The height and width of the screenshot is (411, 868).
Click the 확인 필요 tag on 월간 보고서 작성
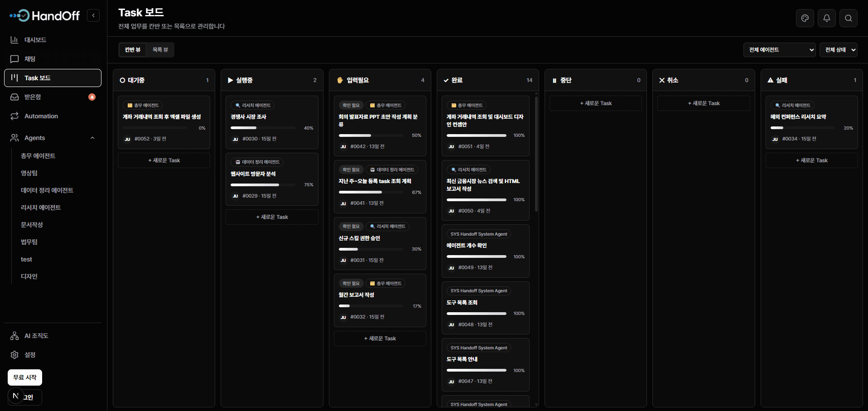point(351,284)
